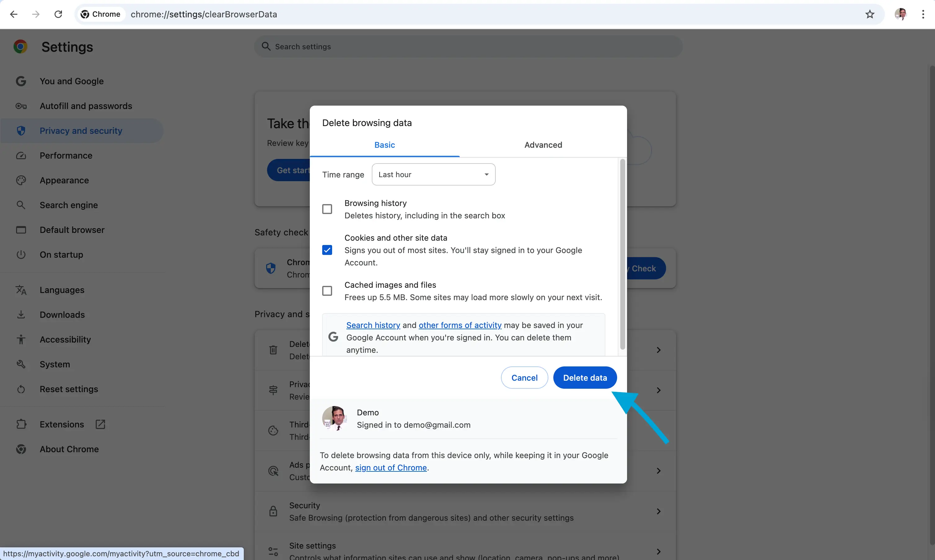
Task: Bookmark this page with the star icon
Action: 870,14
